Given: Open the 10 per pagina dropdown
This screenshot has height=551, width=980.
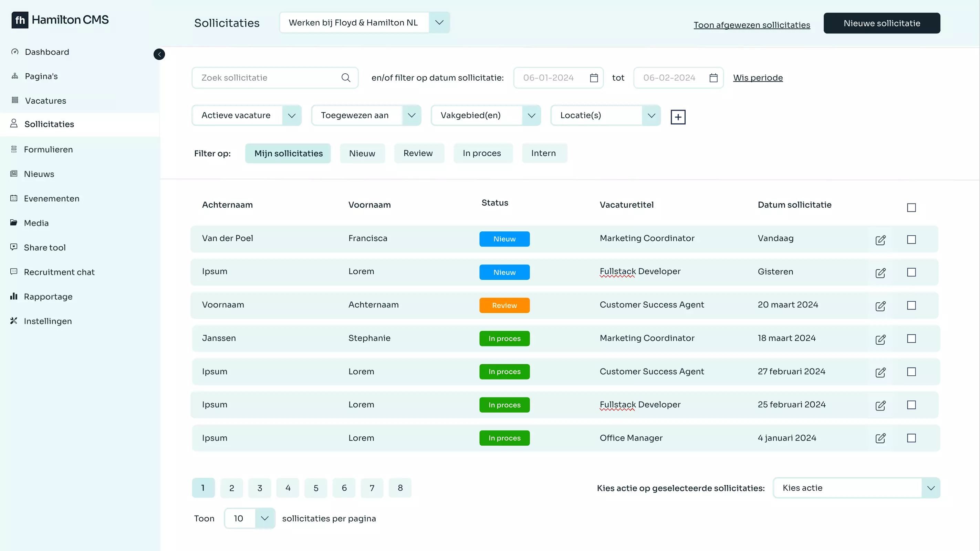Looking at the screenshot, I should [x=250, y=518].
